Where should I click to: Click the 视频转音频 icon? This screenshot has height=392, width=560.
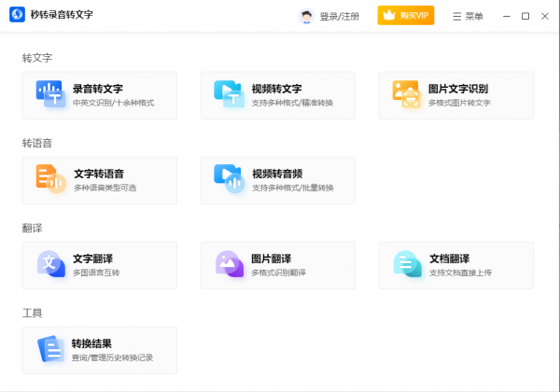click(228, 178)
